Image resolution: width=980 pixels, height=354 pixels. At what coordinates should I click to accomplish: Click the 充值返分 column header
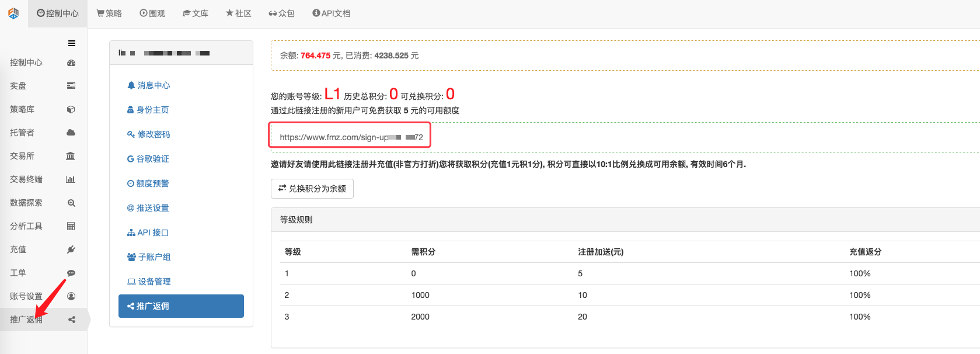[x=865, y=252]
